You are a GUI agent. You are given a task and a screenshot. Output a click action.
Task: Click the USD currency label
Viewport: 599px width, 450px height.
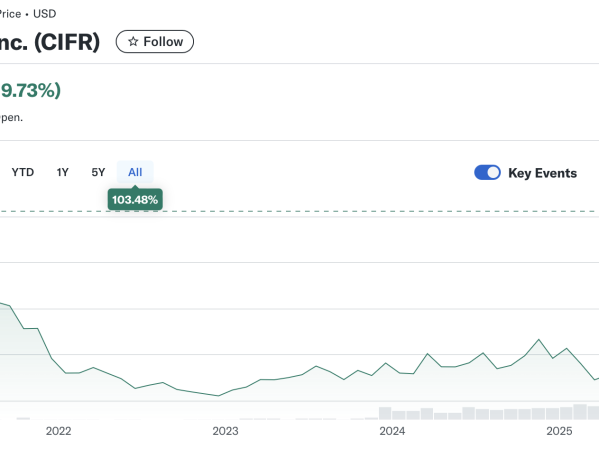click(x=45, y=14)
